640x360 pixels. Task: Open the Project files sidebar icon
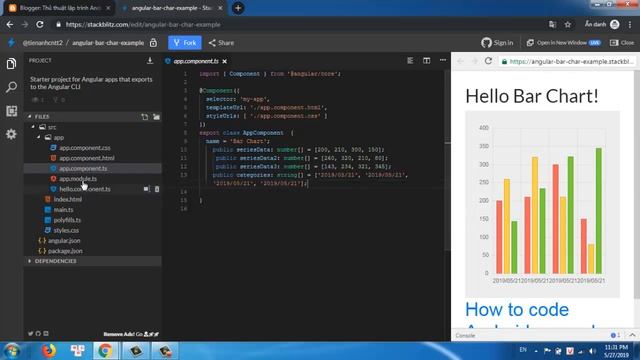click(11, 63)
